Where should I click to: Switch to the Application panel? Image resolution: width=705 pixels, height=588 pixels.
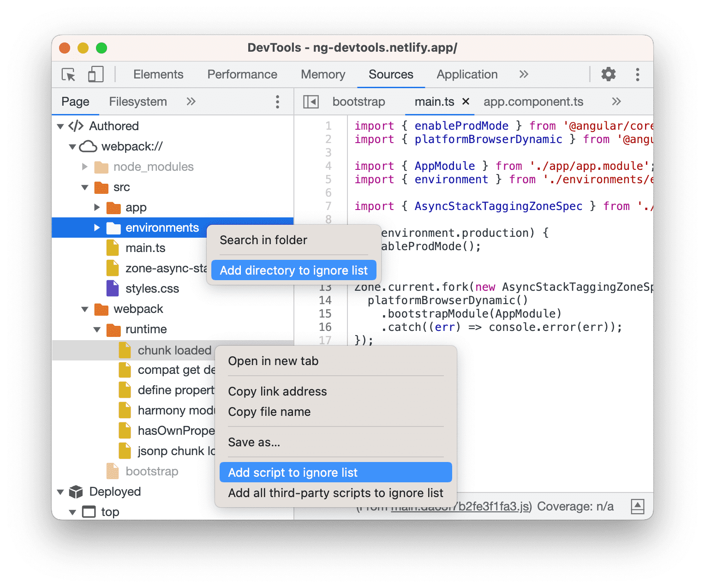pyautogui.click(x=466, y=74)
